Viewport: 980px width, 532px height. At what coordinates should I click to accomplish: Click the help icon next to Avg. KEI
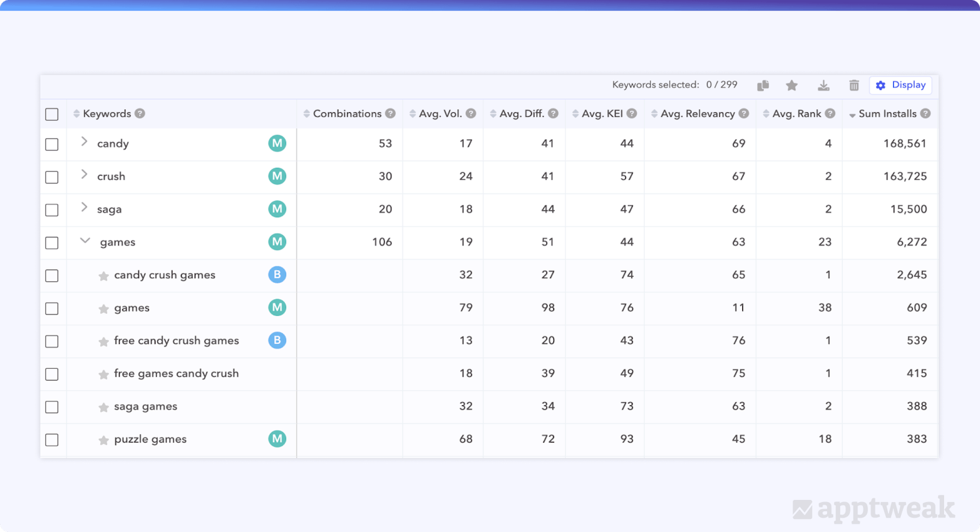click(x=632, y=114)
